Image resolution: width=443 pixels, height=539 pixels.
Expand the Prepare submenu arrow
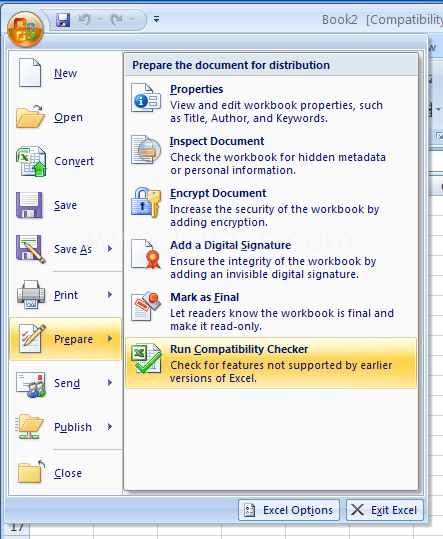click(x=110, y=339)
